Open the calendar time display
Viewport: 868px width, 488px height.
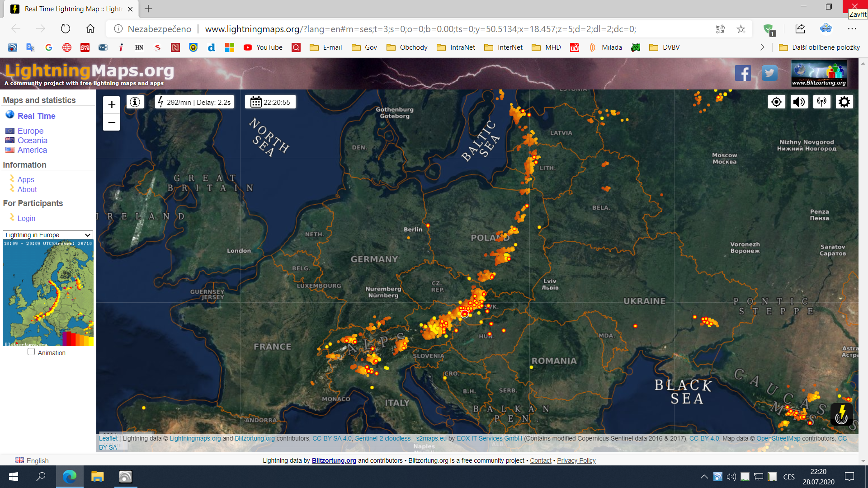pyautogui.click(x=270, y=102)
